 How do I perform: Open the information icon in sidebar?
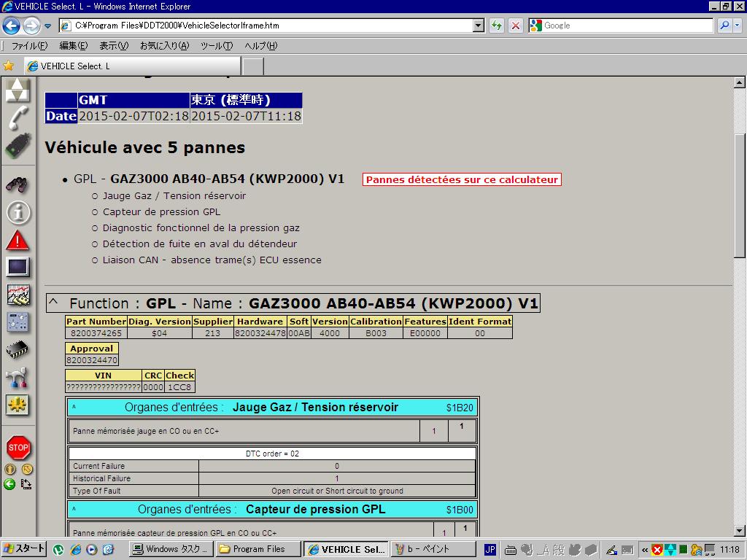(18, 212)
